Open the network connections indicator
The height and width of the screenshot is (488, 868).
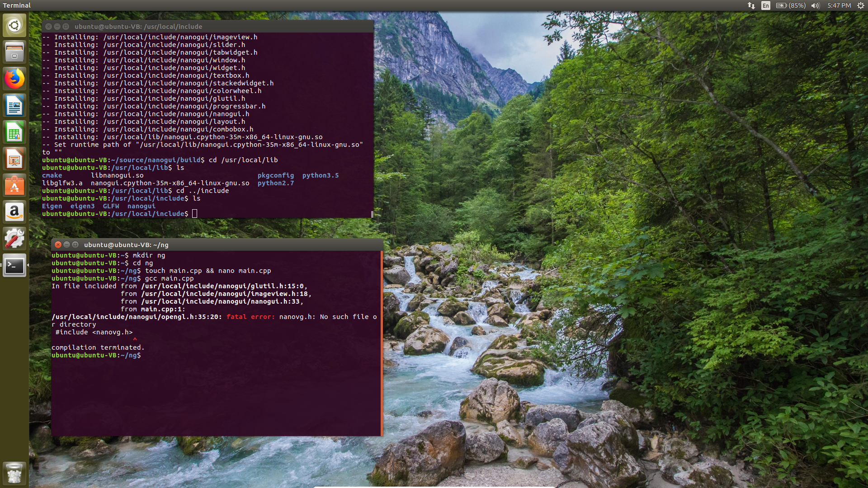tap(751, 5)
